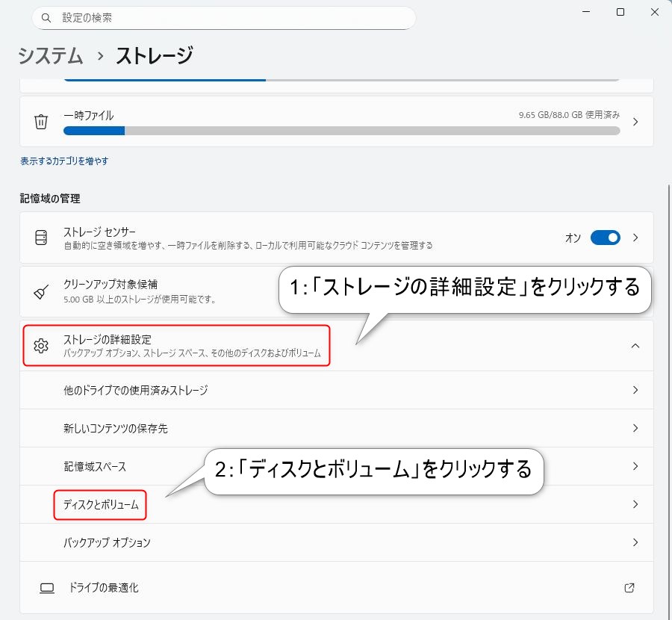Click the 一時ファイル usage bar
Screen dimensions: 672x620
[341, 131]
